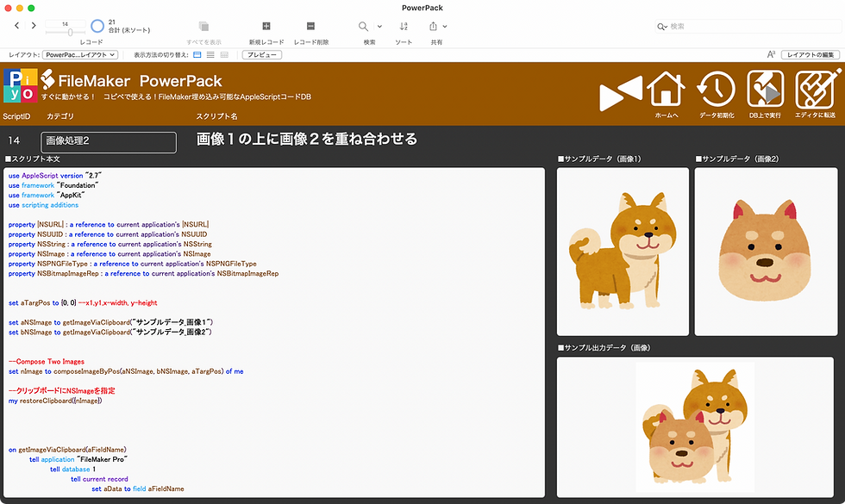Click the すべてを表示 (Show All) toolbar icon
845x504 pixels.
point(203,27)
